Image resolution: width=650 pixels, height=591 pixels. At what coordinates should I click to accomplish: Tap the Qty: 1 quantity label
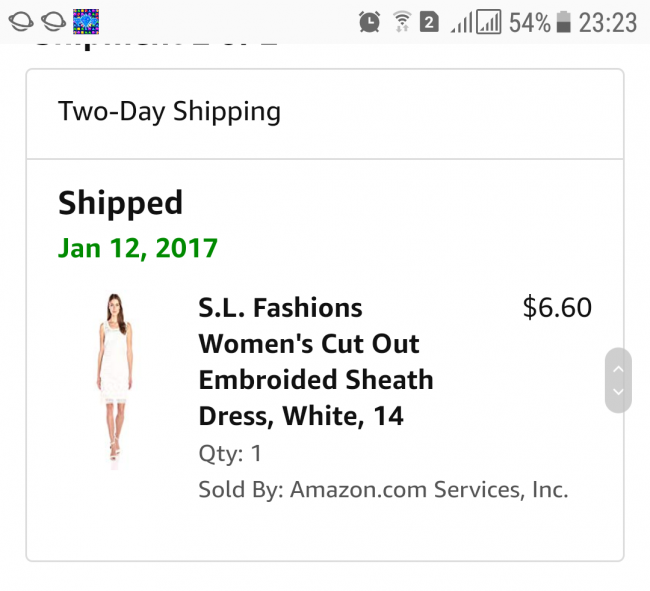(x=230, y=454)
